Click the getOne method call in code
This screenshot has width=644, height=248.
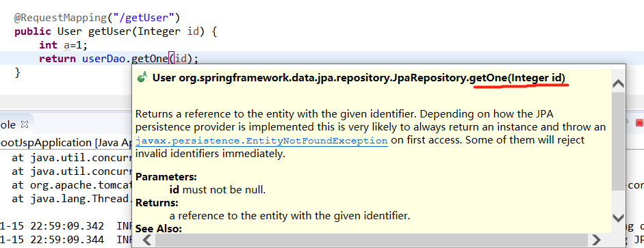pos(151,59)
